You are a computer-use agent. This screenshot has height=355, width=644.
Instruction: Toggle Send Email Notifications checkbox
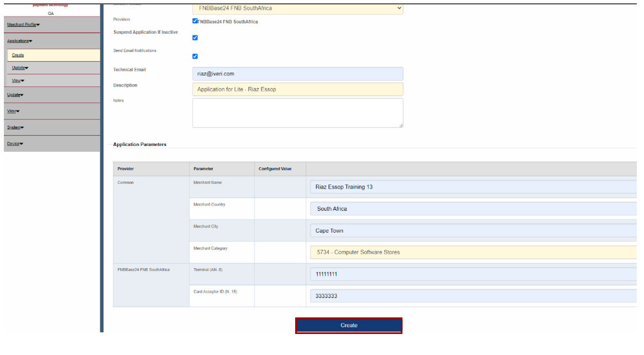pyautogui.click(x=195, y=56)
